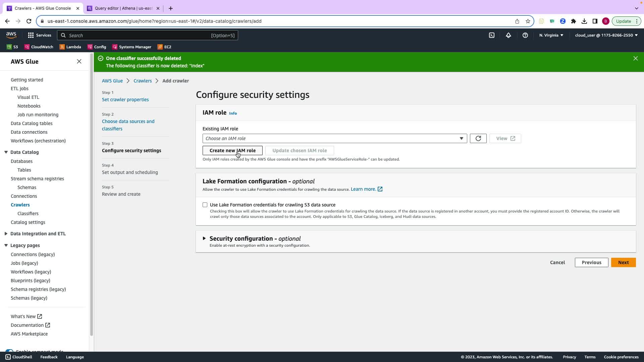Open the CloudShell icon in top navigation
This screenshot has height=362, width=644.
[491, 35]
